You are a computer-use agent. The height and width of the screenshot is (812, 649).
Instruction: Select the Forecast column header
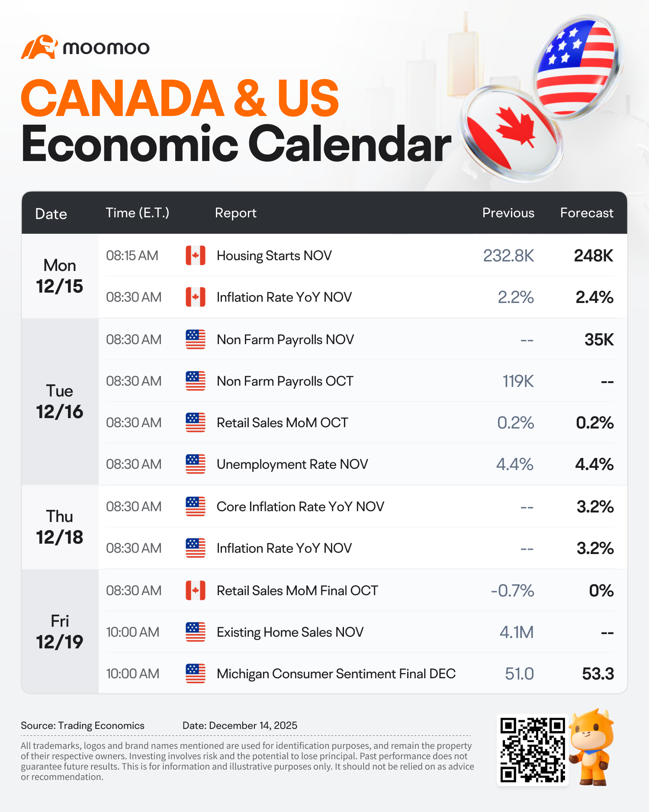(587, 213)
